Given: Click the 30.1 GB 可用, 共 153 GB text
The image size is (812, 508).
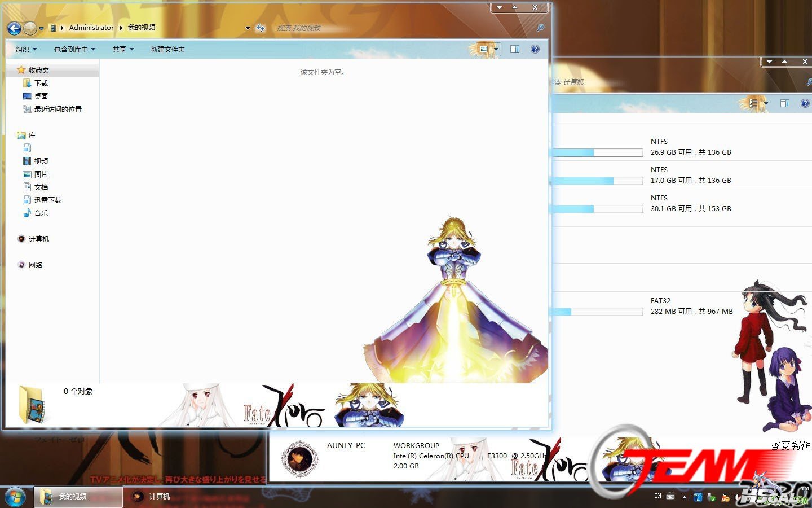Looking at the screenshot, I should (x=691, y=209).
